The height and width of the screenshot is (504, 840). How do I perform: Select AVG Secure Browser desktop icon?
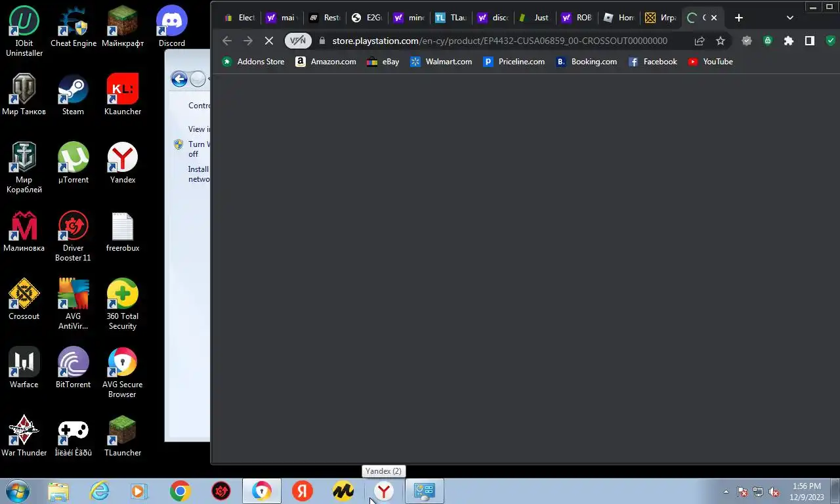click(123, 373)
